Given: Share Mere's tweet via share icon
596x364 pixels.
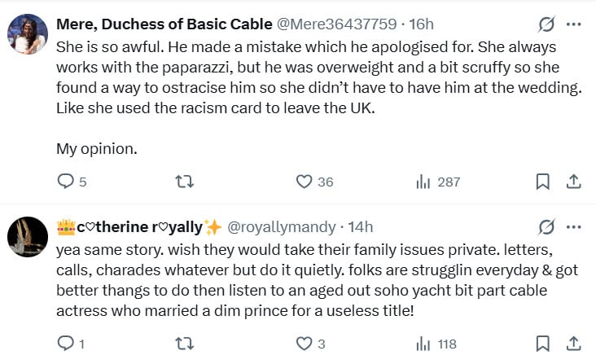Looking at the screenshot, I should 572,182.
